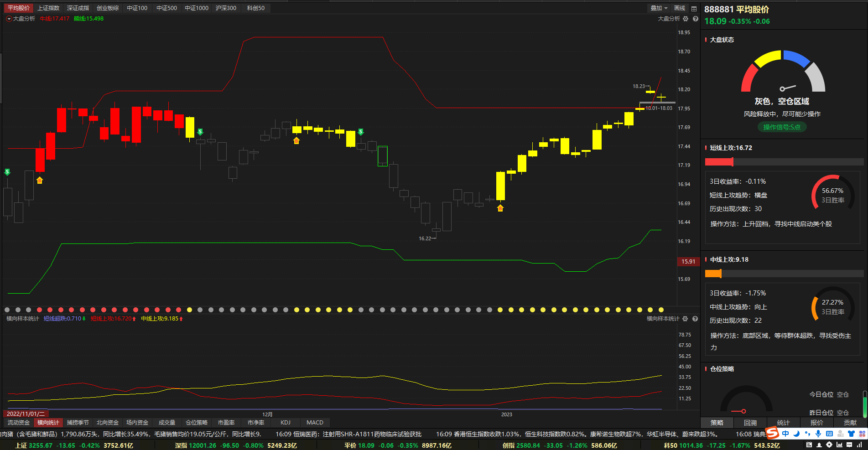Screen dimensions: 868x450
Task: Select the 策略 tab in right panel
Action: coord(717,423)
